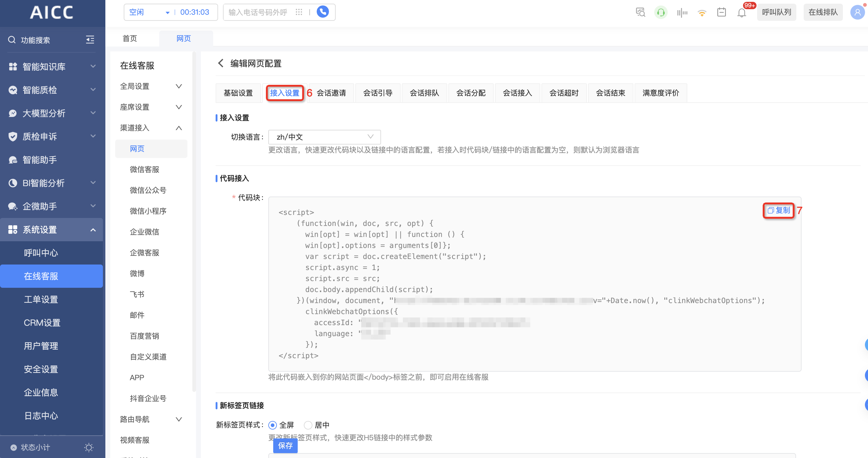Open notifications bell with 99+ badge
The image size is (868, 458).
pyautogui.click(x=742, y=13)
